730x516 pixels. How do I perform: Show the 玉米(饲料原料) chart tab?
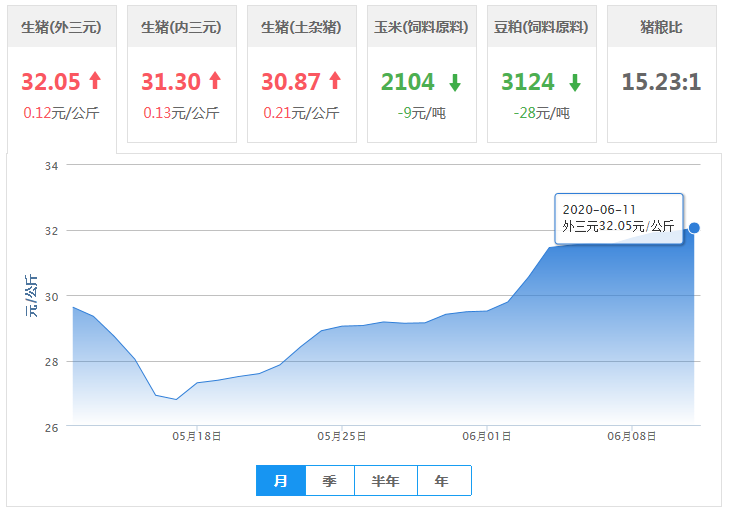click(421, 27)
